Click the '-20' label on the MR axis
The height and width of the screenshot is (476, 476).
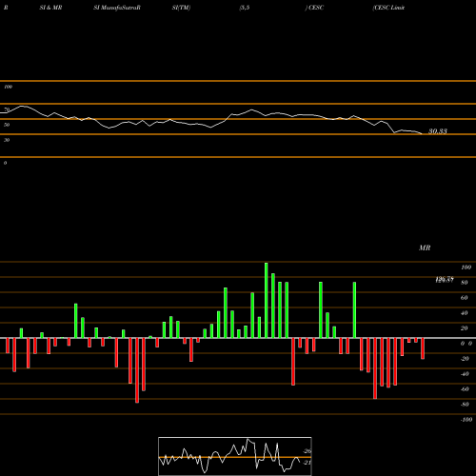coord(465,359)
